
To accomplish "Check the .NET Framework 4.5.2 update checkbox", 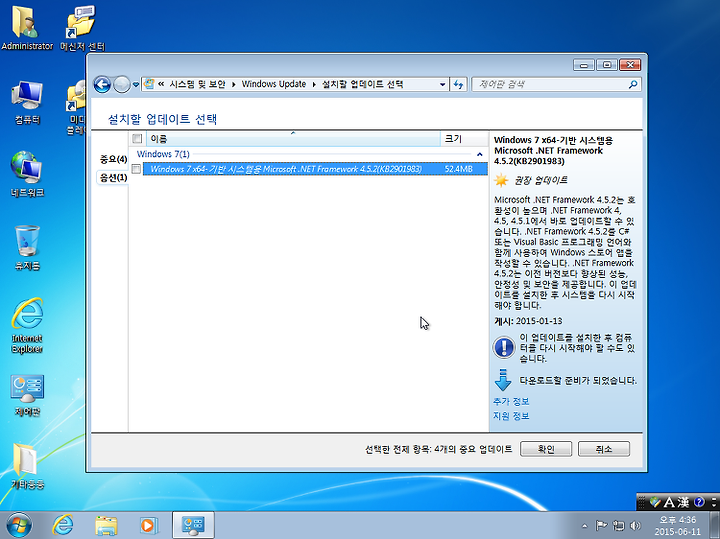I will (136, 169).
